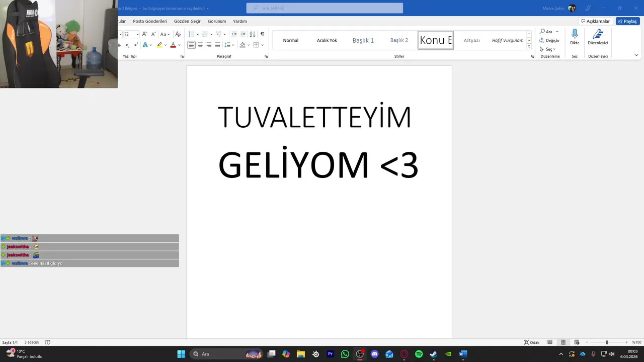The width and height of the screenshot is (644, 362).
Task: Expand numbered list dropdown arrow
Action: (211, 34)
